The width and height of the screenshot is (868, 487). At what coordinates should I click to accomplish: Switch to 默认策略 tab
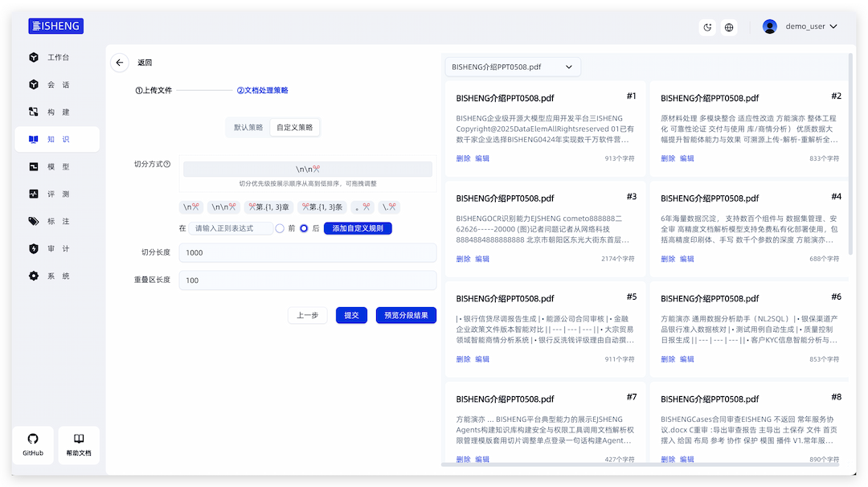248,127
